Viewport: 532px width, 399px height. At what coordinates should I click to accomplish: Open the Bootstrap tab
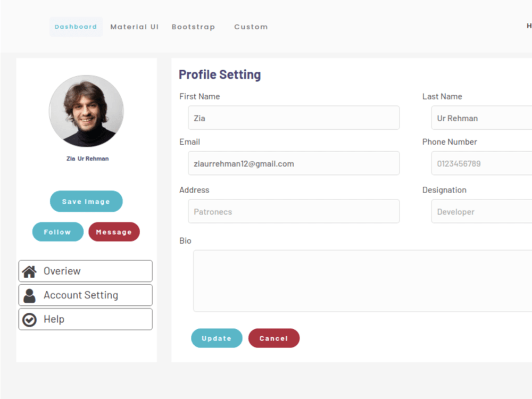(x=193, y=26)
